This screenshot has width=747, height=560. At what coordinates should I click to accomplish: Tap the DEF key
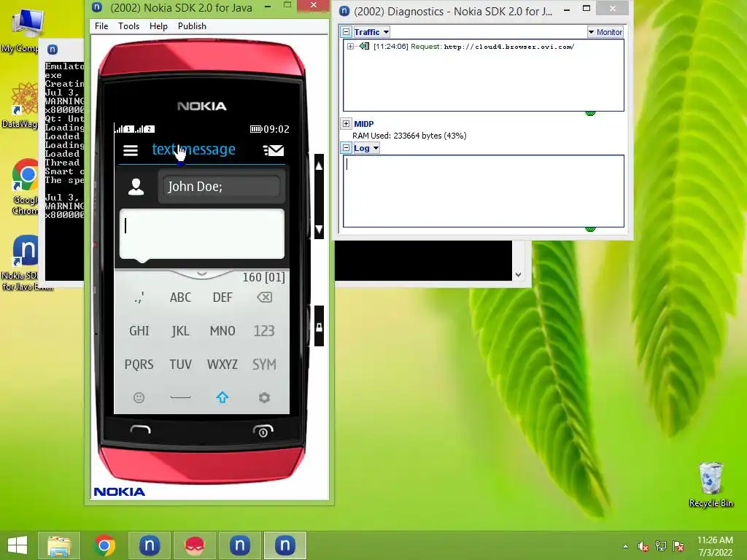coord(222,297)
